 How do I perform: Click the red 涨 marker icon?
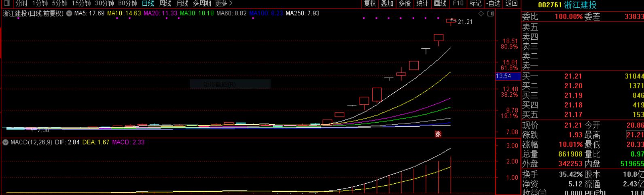438,134
